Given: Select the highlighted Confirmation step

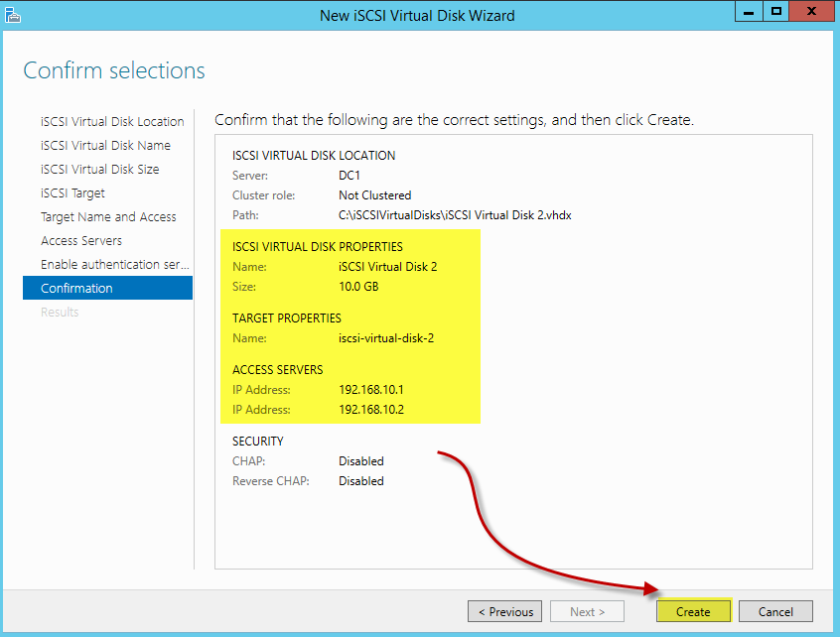Looking at the screenshot, I should (x=107, y=288).
